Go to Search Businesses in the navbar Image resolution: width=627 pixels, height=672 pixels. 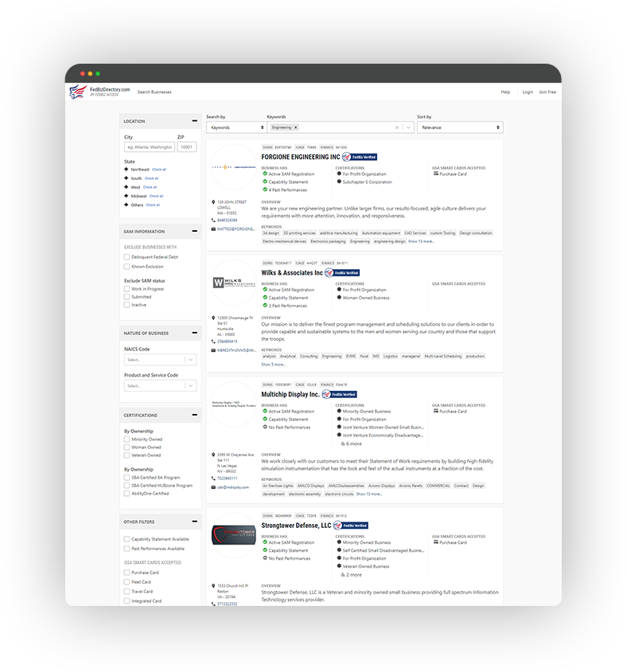click(154, 92)
